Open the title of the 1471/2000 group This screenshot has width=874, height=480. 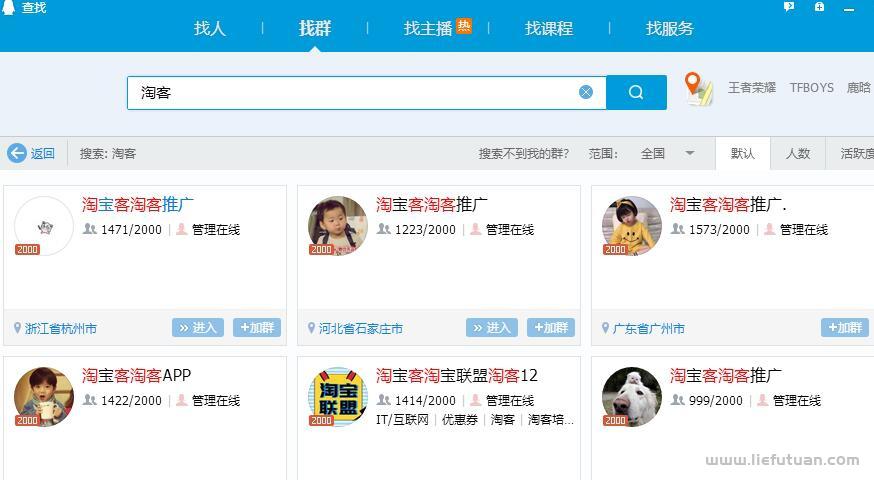pos(138,205)
